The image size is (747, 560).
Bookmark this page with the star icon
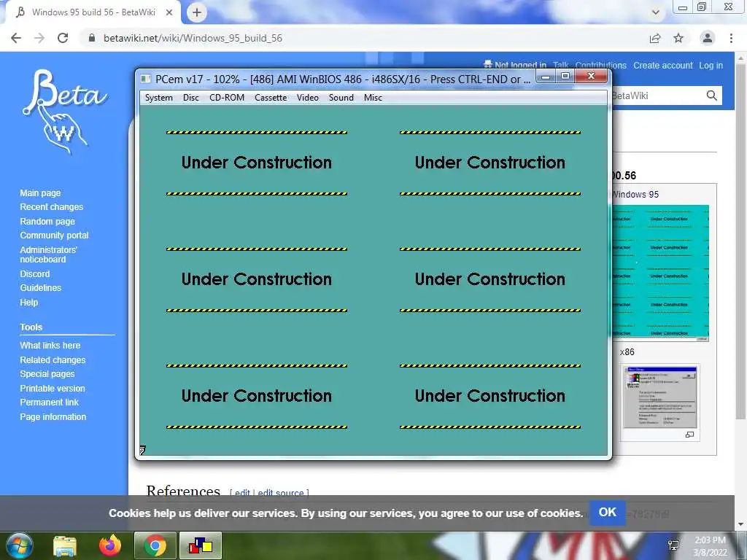click(678, 38)
